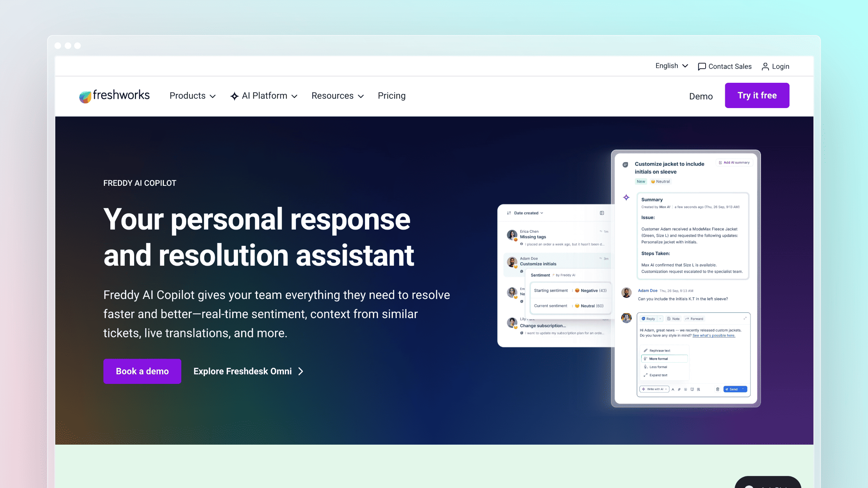Click the AI Platform sparkle icon

click(234, 96)
